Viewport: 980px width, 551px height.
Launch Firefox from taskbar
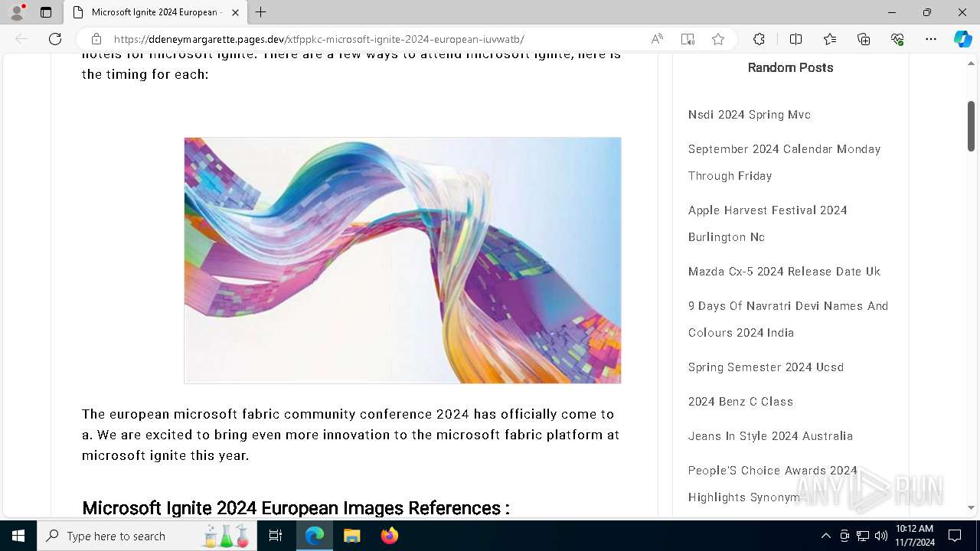click(390, 536)
